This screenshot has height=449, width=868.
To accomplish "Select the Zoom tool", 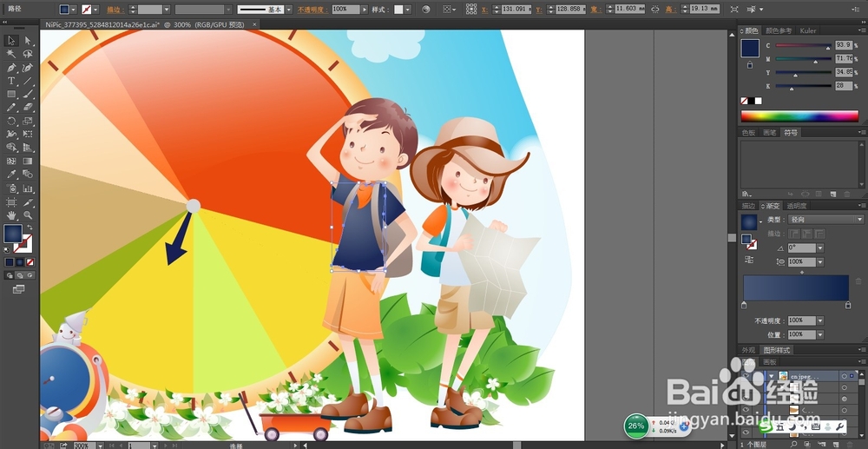I will pos(28,215).
